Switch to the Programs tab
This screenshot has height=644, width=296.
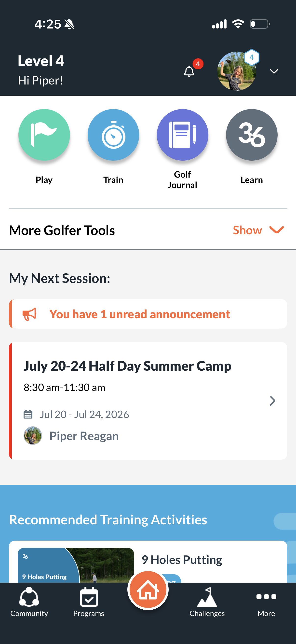tap(89, 602)
